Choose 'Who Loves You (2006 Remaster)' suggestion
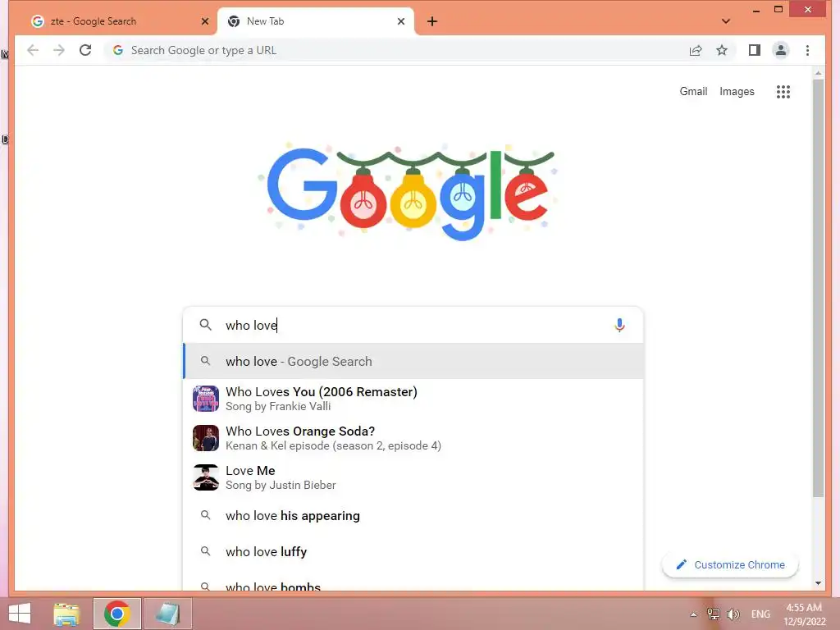This screenshot has width=840, height=630. [413, 399]
